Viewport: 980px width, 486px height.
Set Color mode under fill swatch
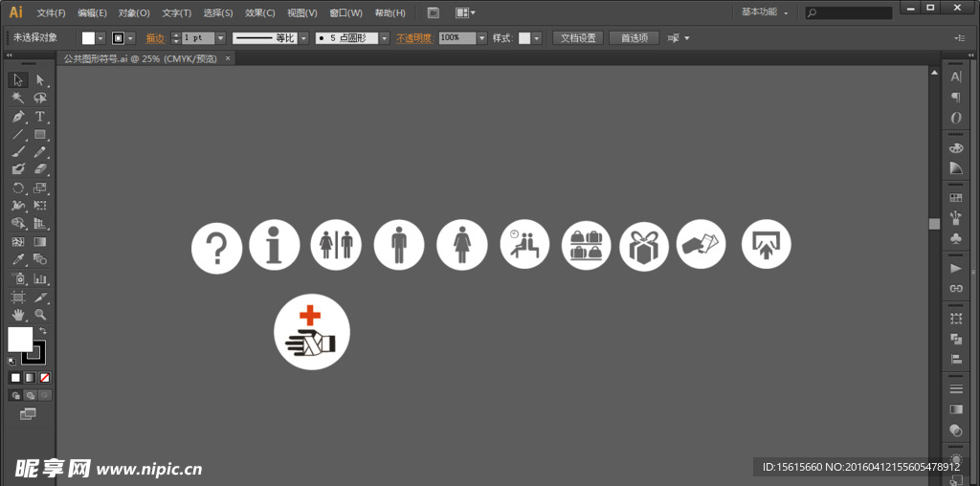(x=15, y=377)
